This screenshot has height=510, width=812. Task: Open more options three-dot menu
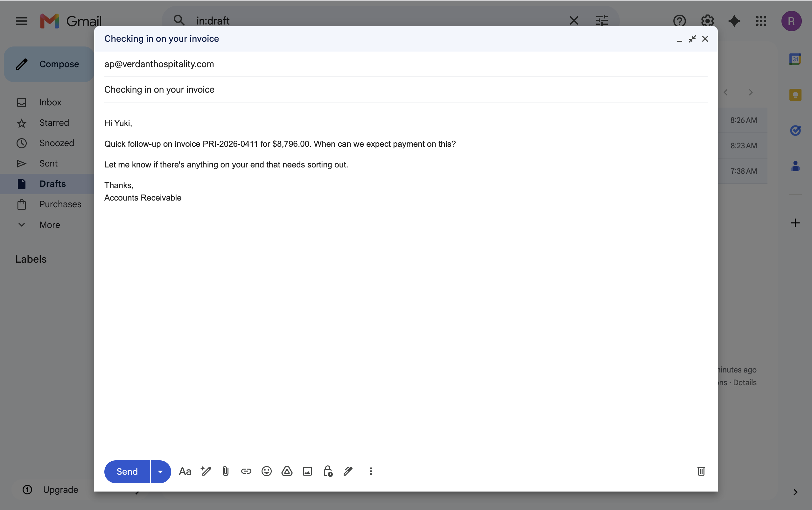pyautogui.click(x=371, y=471)
